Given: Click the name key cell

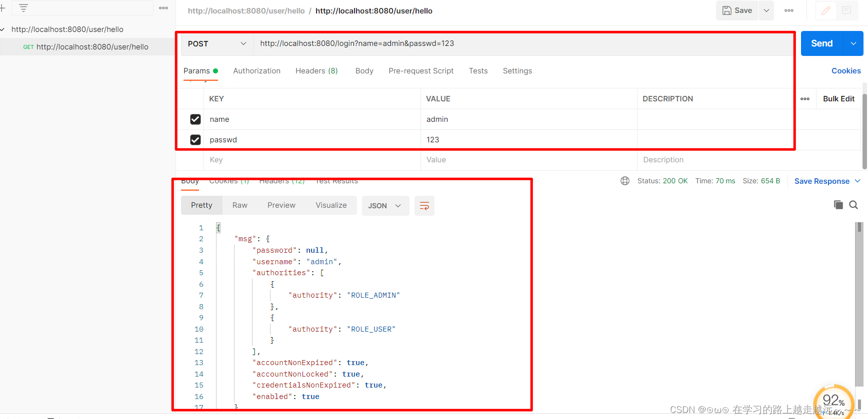Looking at the screenshot, I should click(312, 119).
